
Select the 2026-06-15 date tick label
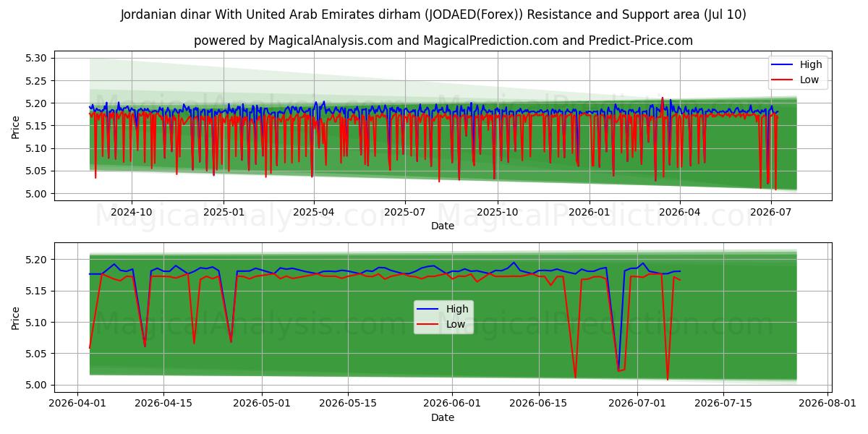(x=538, y=402)
